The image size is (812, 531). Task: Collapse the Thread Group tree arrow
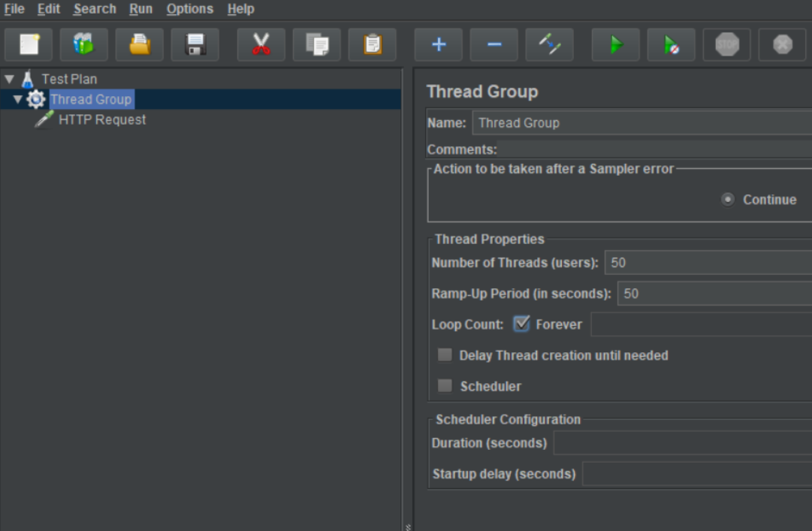click(x=18, y=99)
